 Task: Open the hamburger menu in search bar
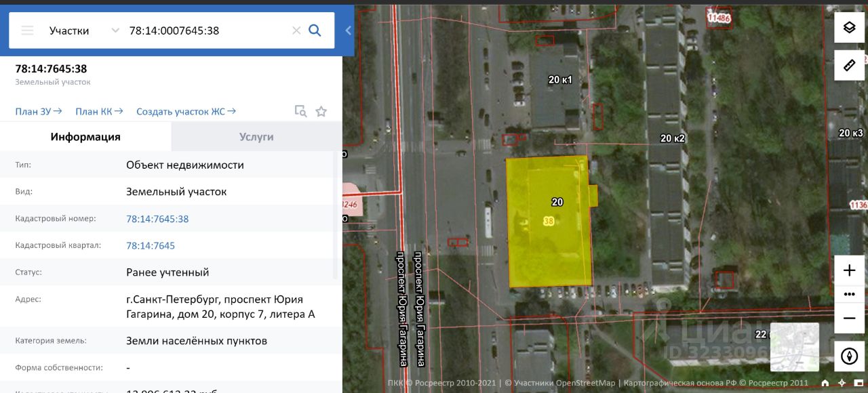click(x=27, y=30)
